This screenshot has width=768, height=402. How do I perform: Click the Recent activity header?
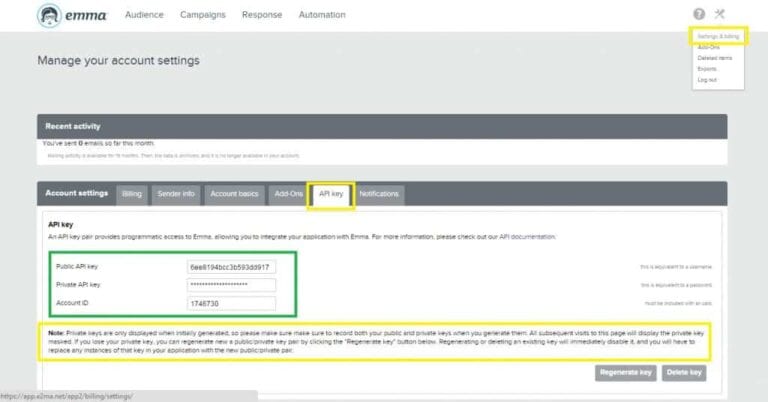(x=382, y=126)
